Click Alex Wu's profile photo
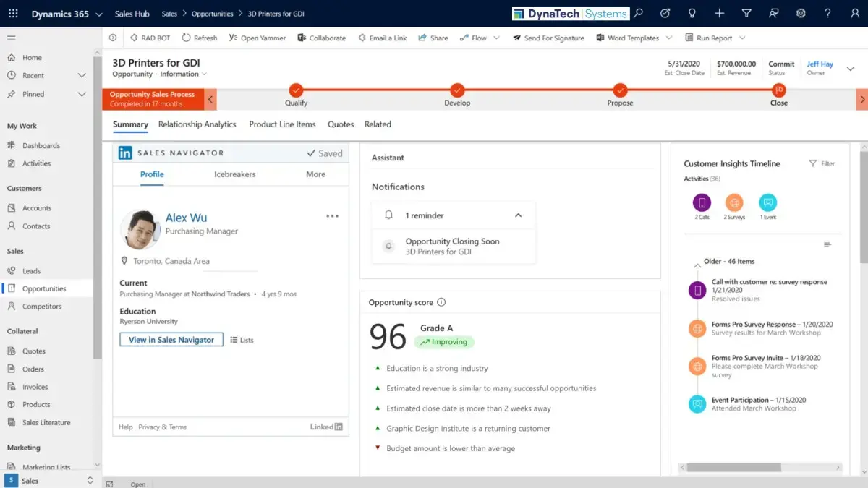The height and width of the screenshot is (488, 868). tap(140, 230)
